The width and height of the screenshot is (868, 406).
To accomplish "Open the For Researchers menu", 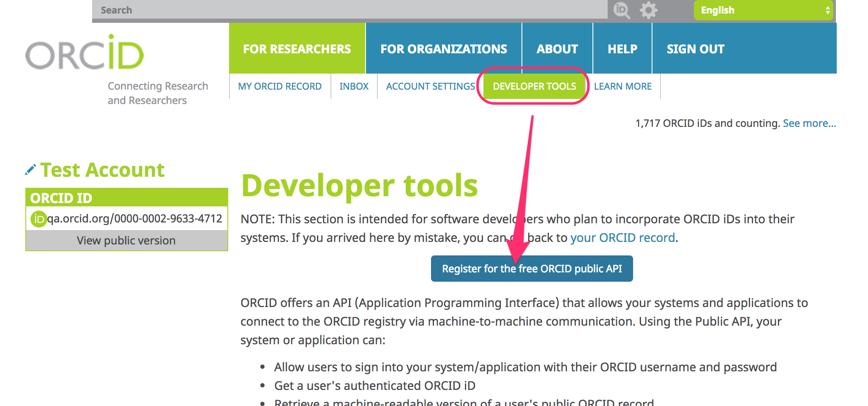I will (297, 49).
